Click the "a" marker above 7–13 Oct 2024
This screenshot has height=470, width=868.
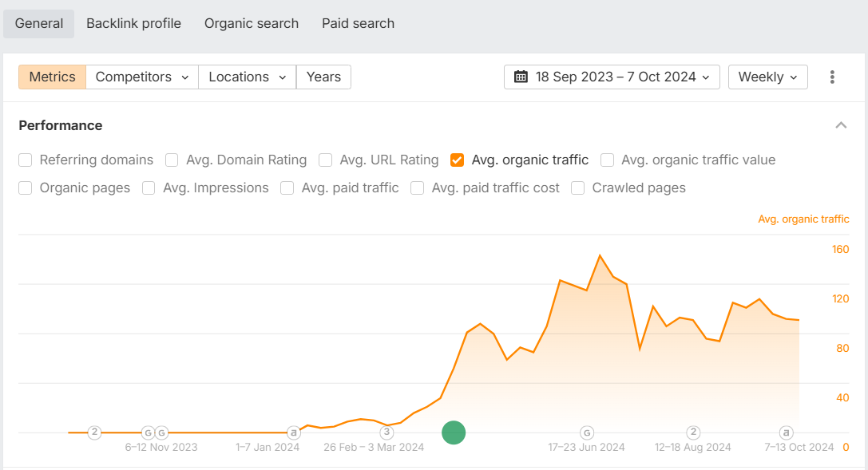point(787,432)
